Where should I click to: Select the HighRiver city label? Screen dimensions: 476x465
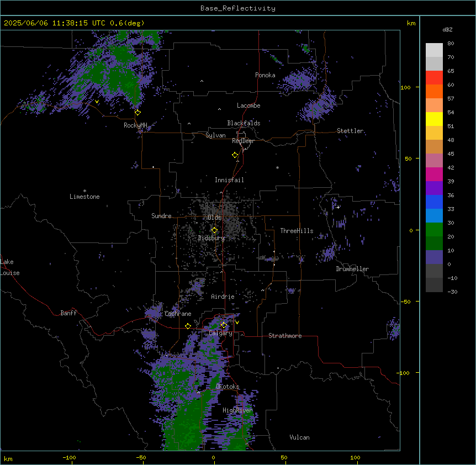coord(237,410)
